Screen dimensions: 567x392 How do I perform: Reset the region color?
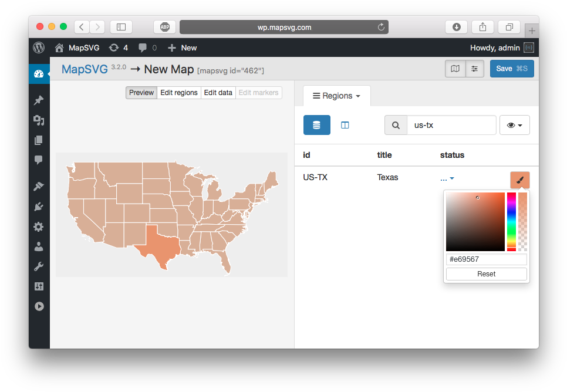[x=487, y=273]
